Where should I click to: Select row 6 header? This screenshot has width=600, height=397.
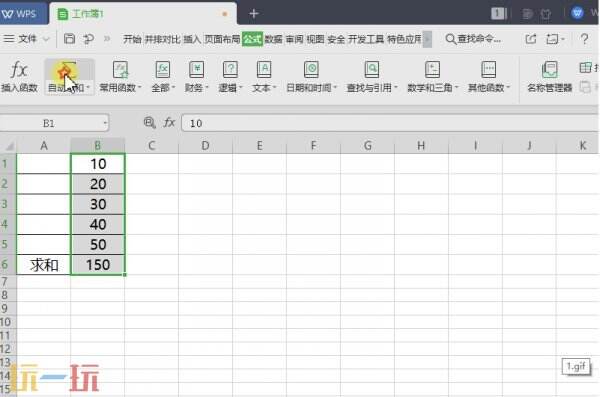tap(8, 265)
